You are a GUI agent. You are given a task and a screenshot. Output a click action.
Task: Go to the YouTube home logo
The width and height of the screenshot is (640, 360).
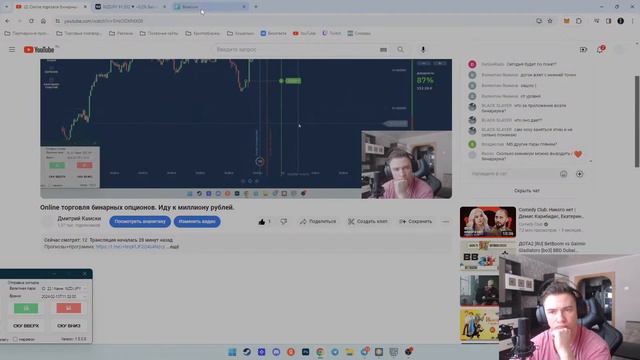(x=39, y=49)
